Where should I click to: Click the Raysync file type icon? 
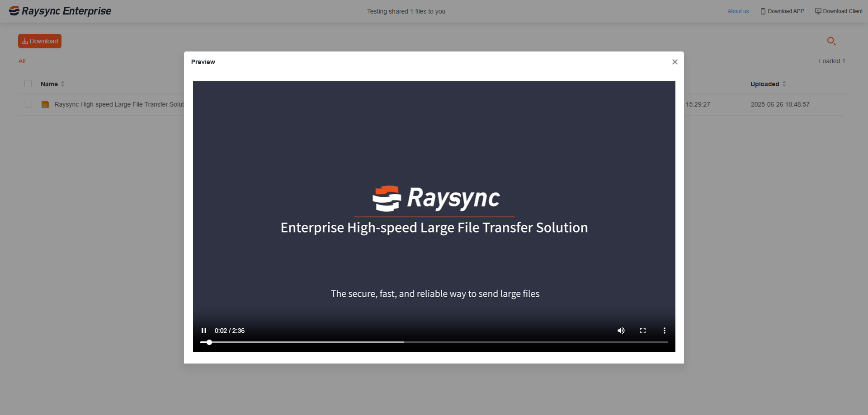[45, 104]
